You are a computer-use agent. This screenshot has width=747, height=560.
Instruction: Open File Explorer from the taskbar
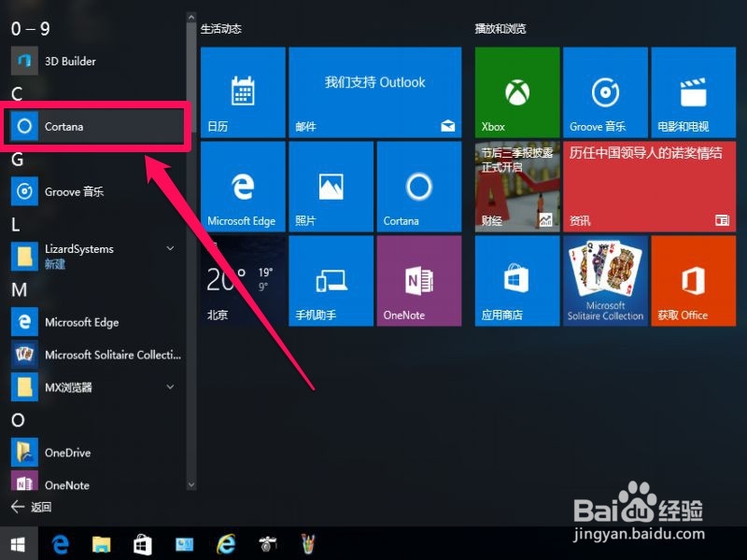101,543
